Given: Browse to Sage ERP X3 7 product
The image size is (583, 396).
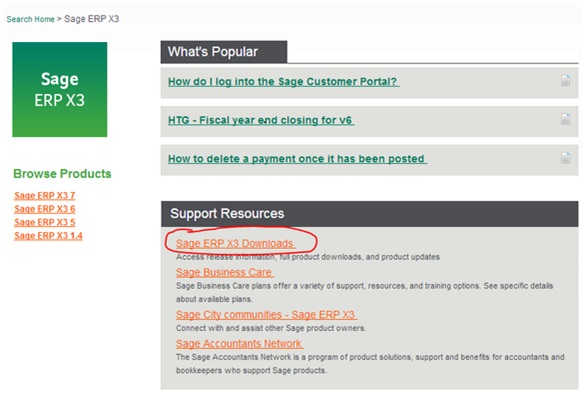Looking at the screenshot, I should (45, 196).
